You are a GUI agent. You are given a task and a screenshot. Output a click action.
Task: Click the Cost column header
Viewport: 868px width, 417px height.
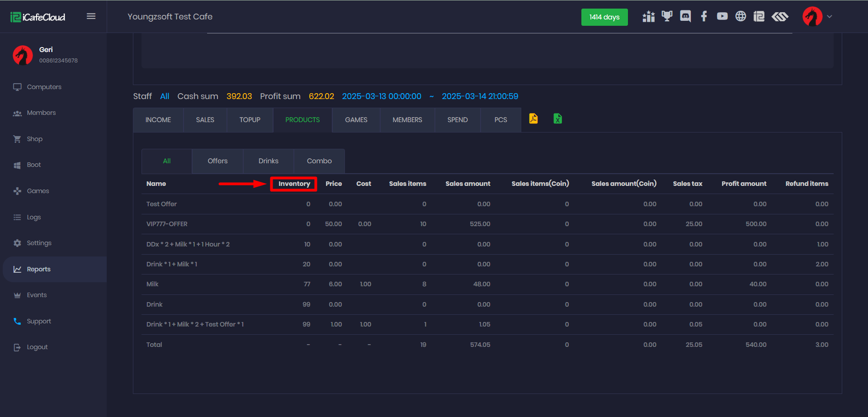[x=363, y=184]
